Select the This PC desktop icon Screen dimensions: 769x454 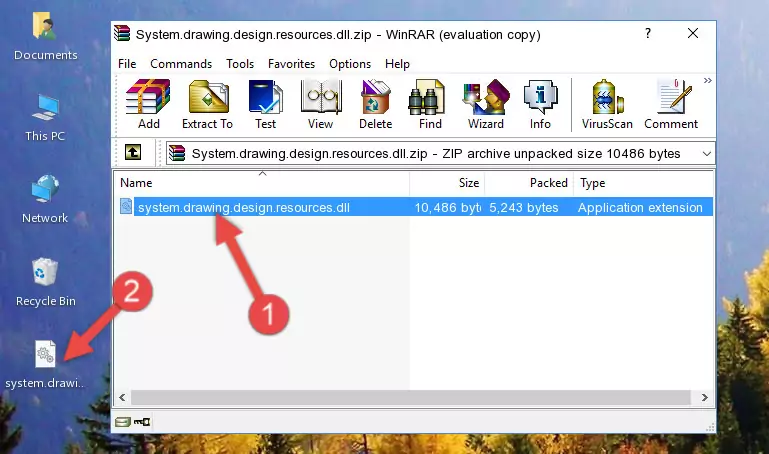[x=45, y=118]
